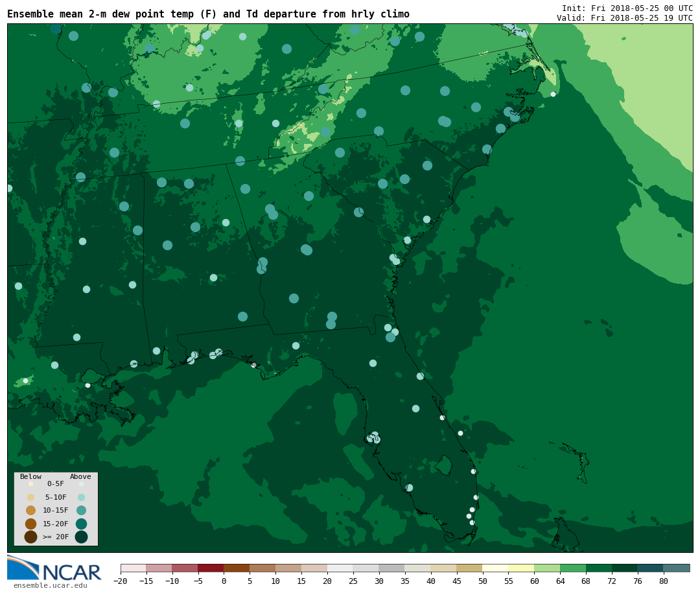Click the '15-20F' legend label

click(56, 524)
